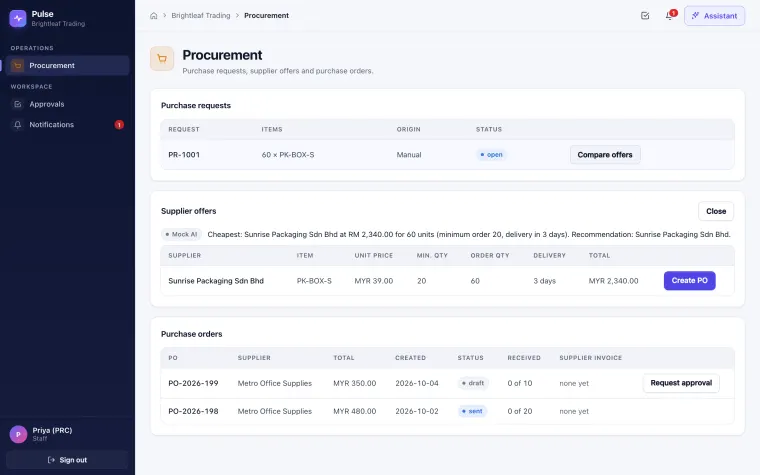Click the MYR 2,340.00 total
This screenshot has width=760, height=475.
613,281
